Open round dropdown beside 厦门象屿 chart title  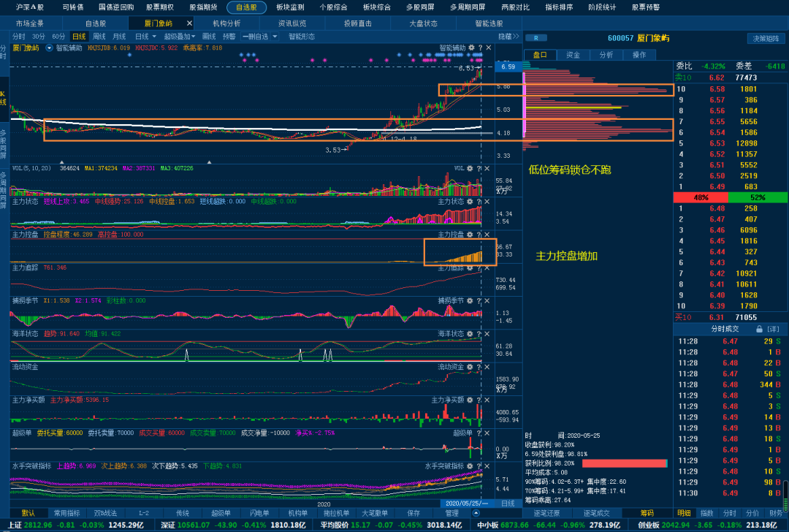[50, 47]
